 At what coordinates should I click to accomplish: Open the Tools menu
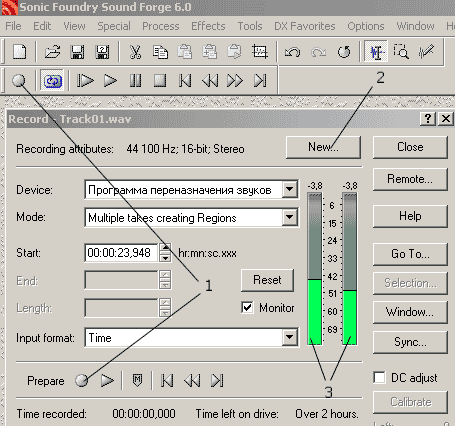(x=250, y=26)
